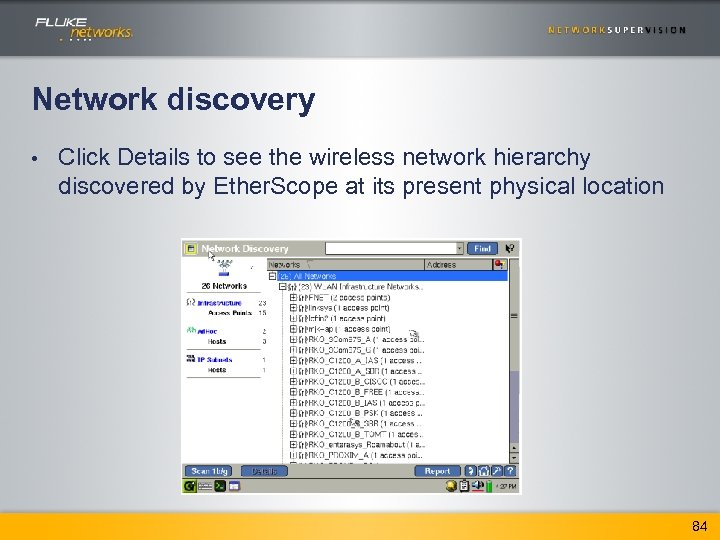Screen dimensions: 720x540
Task: Select the RKO_C1200_B_IAS network row
Action: point(362,403)
